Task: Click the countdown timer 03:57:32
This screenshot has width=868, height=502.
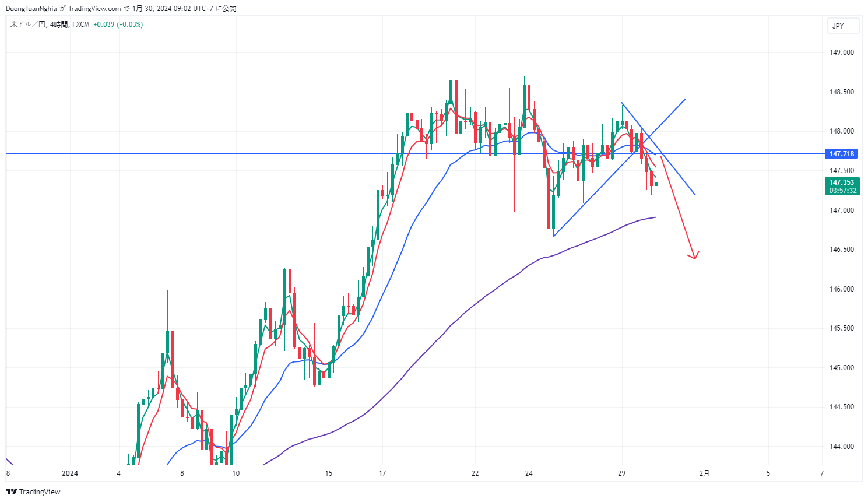Action: (843, 191)
